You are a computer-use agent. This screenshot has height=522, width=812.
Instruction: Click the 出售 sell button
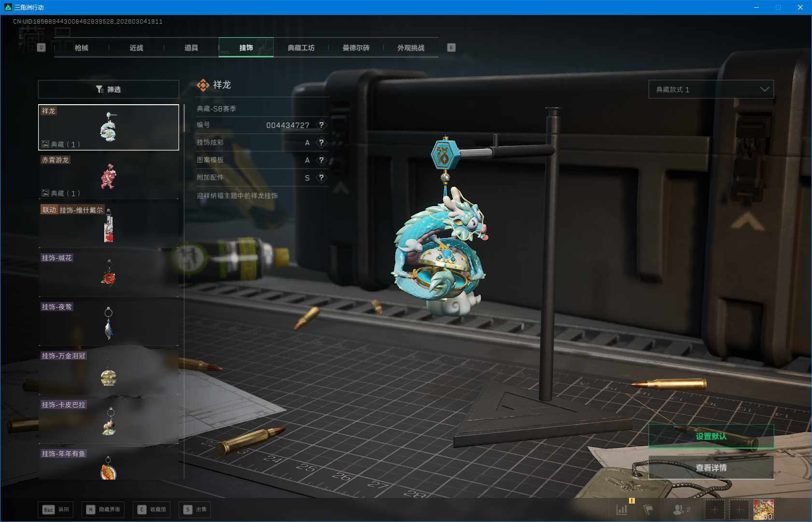[x=195, y=509]
